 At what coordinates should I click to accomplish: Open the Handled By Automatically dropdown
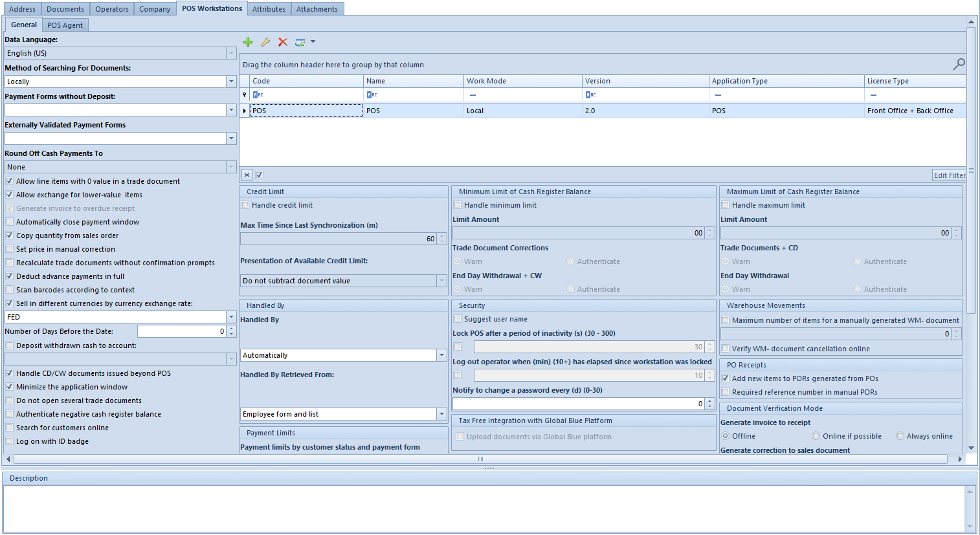point(441,355)
